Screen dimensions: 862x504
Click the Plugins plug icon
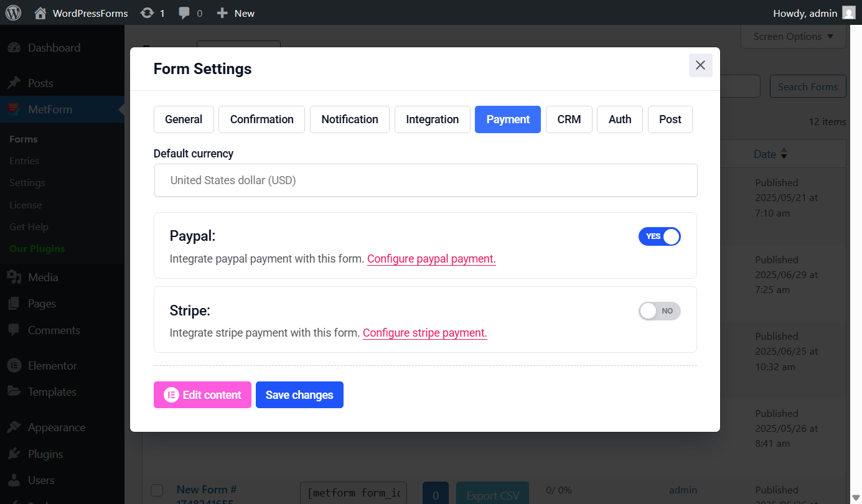coord(14,454)
